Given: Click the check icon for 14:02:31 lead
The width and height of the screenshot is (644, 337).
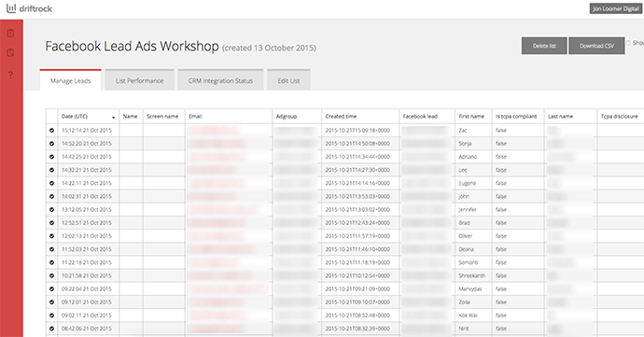Looking at the screenshot, I should click(51, 196).
